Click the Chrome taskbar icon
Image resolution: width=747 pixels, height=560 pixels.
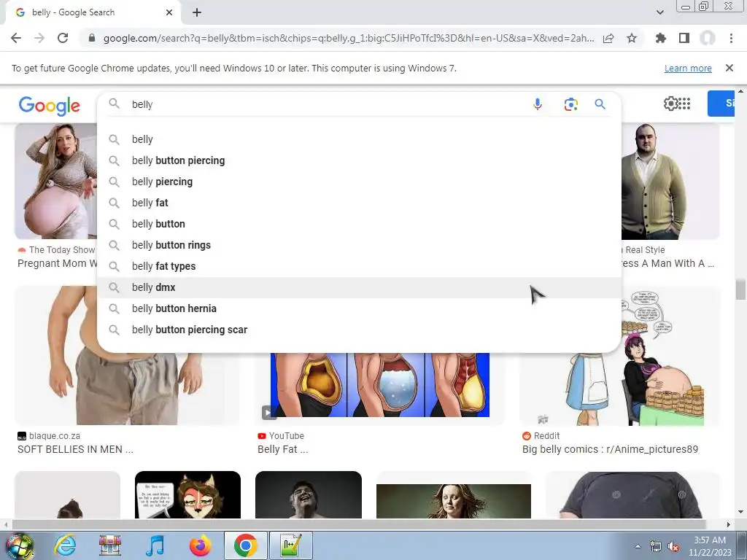[245, 545]
